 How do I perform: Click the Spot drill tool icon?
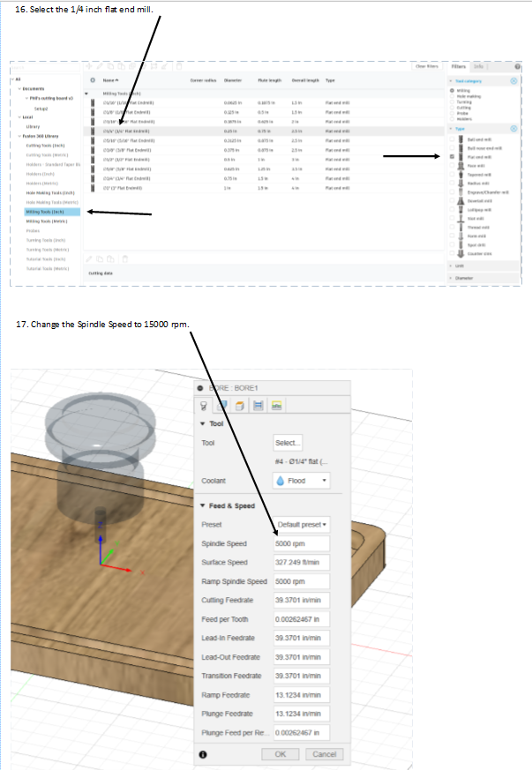click(461, 244)
